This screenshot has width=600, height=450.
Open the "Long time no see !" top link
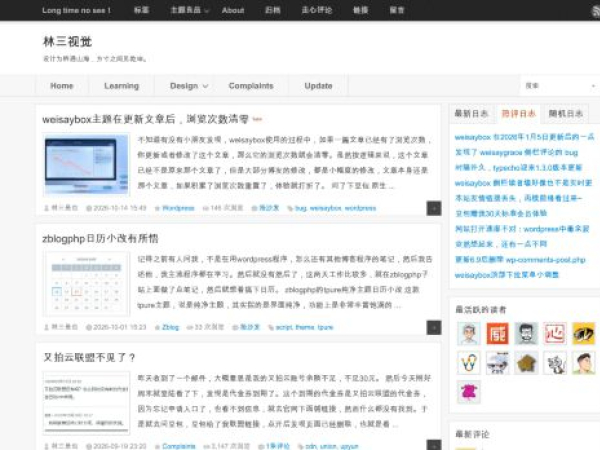click(x=76, y=10)
